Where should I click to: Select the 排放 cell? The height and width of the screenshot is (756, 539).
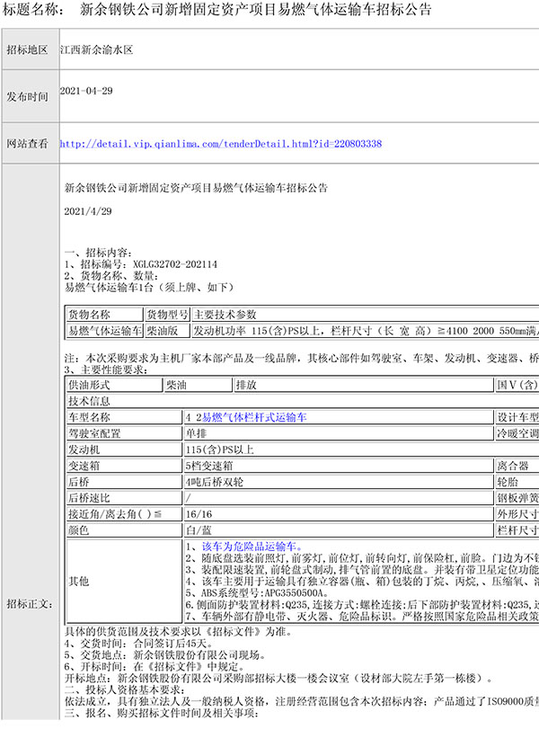[364, 386]
